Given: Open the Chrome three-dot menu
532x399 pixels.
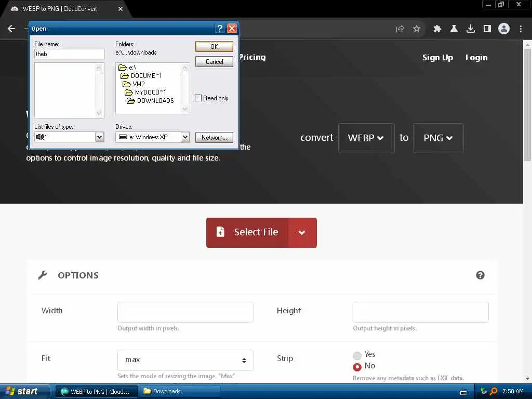Looking at the screenshot, I should coord(521,29).
